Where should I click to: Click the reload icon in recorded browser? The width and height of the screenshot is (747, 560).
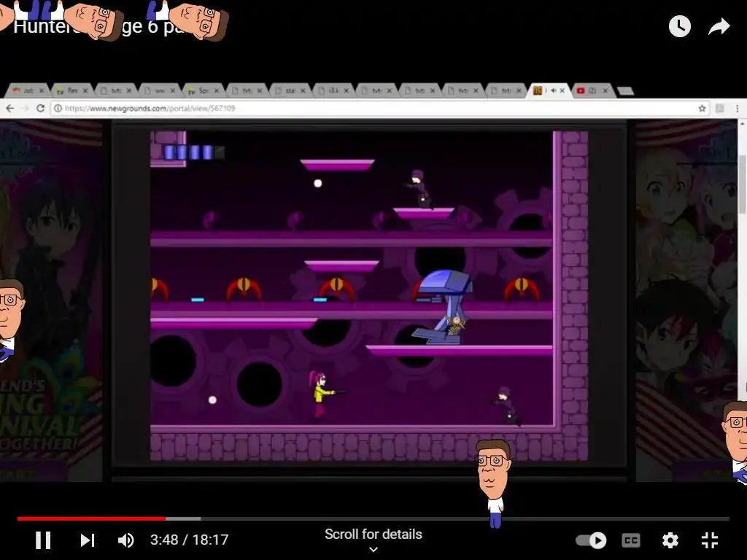[41, 108]
